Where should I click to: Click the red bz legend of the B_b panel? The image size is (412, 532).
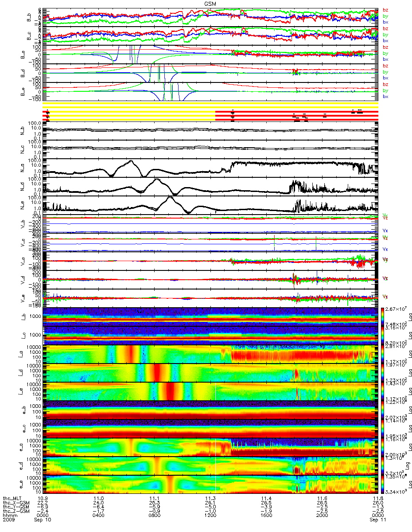[385, 10]
